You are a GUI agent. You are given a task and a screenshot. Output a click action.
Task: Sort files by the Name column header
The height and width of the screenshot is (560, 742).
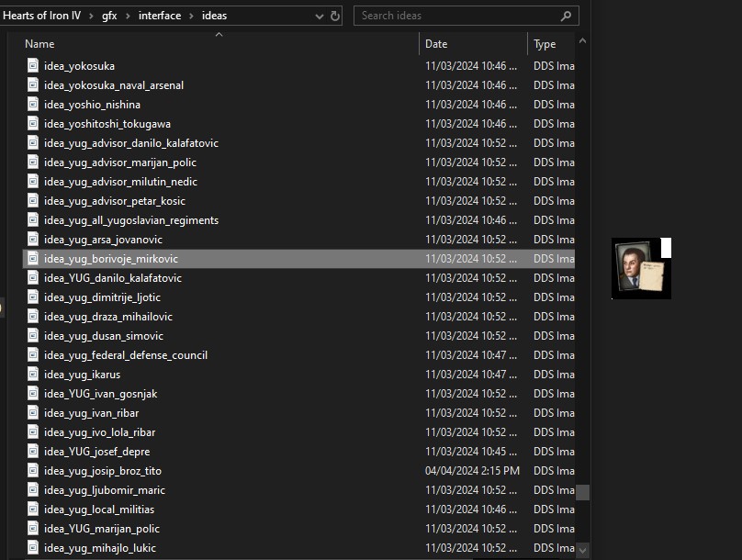pos(39,44)
